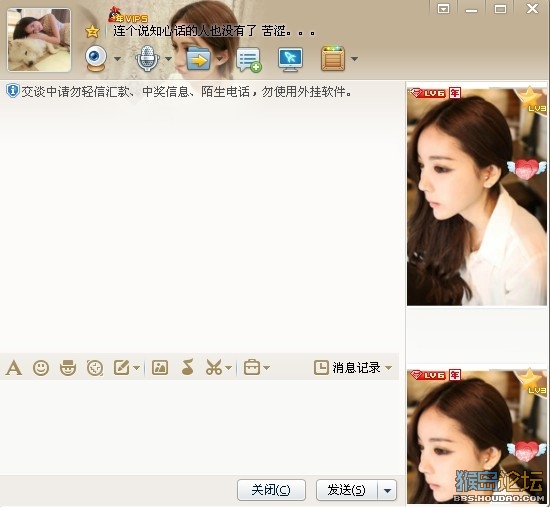Take a screenshot with scissors icon

[214, 368]
